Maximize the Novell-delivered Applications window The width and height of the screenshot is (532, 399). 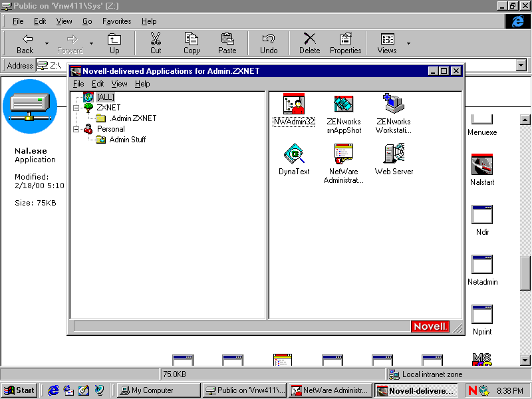coord(444,71)
